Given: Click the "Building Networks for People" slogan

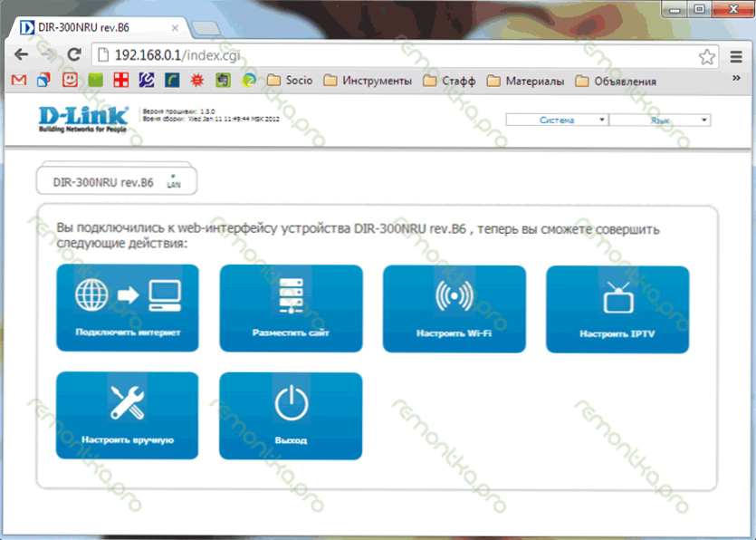Looking at the screenshot, I should [82, 130].
